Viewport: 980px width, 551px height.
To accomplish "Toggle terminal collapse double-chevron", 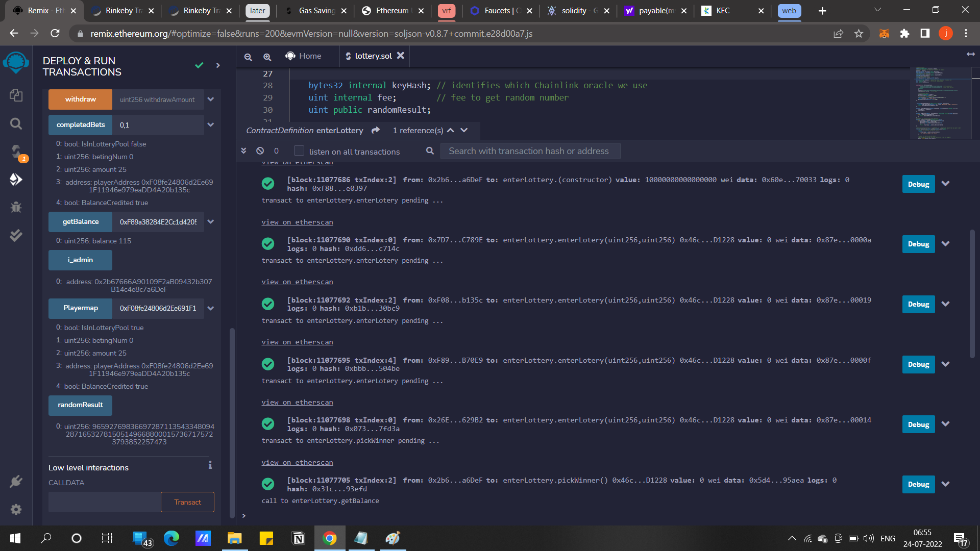I will pos(243,151).
